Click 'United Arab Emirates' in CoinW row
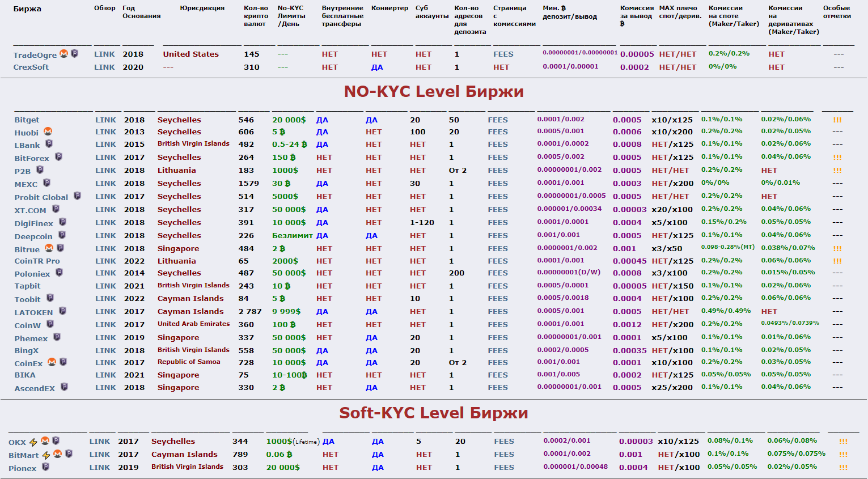 194,324
